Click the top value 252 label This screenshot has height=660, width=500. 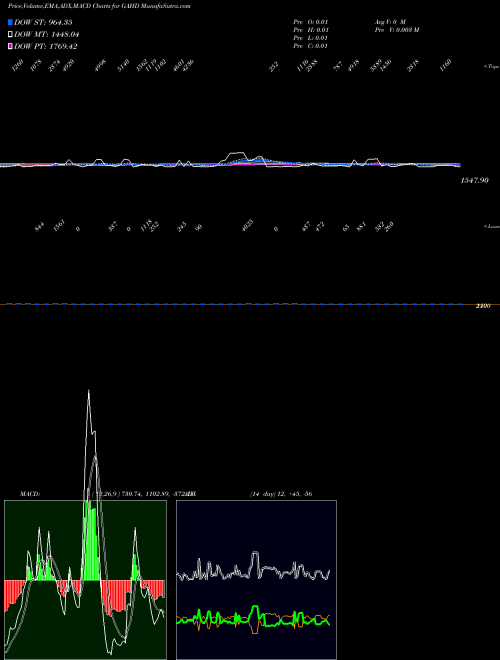(274, 67)
